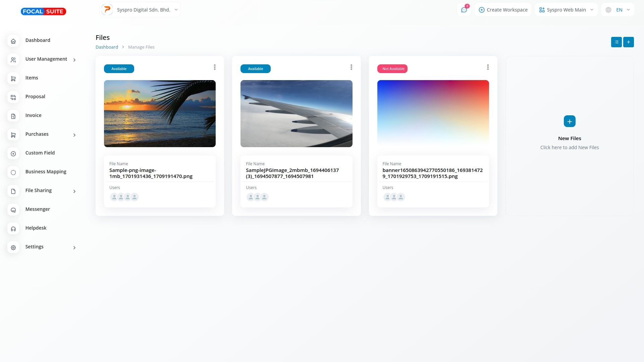The height and width of the screenshot is (362, 644).
Task: Click the New Files plus icon
Action: coord(569,121)
